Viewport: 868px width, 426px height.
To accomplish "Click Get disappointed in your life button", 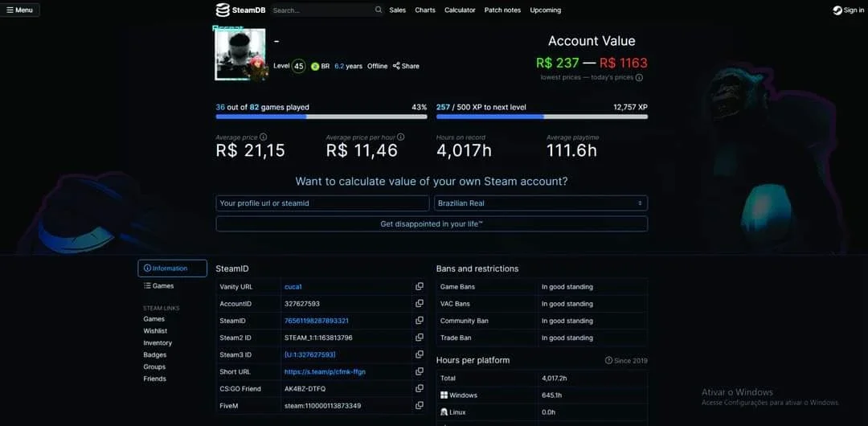I will coord(432,223).
